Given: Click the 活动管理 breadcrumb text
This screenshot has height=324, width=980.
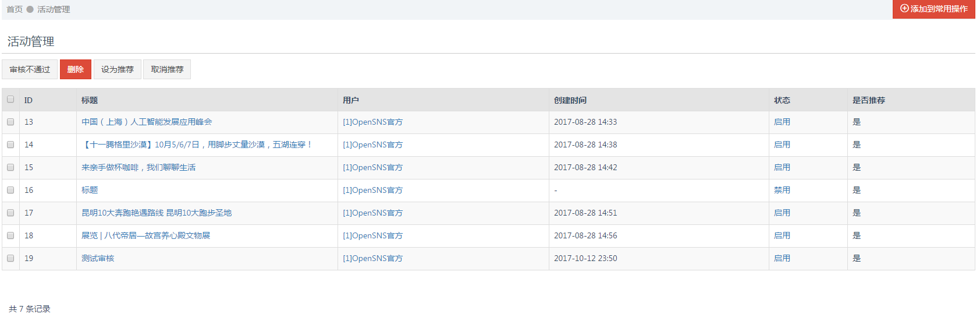Looking at the screenshot, I should (54, 9).
